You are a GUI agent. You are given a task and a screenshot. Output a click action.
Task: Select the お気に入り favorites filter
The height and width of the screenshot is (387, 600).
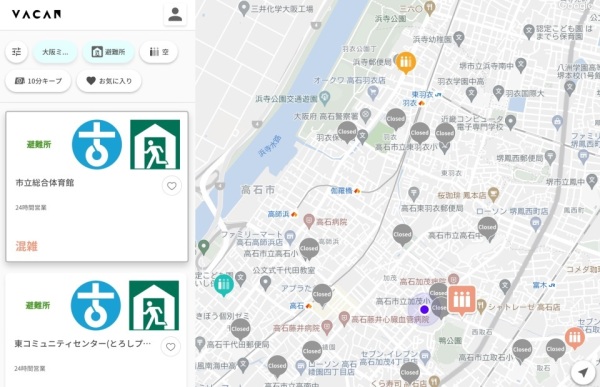tap(109, 81)
